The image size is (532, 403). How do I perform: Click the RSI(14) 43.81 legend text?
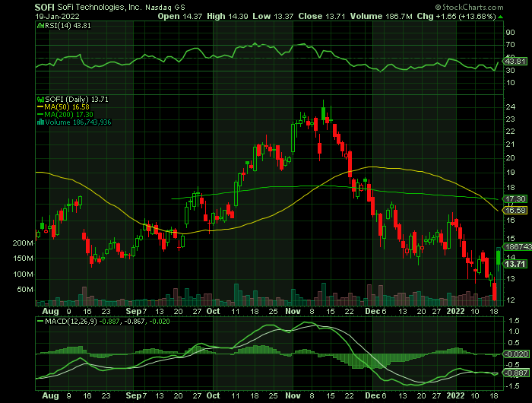[68, 25]
